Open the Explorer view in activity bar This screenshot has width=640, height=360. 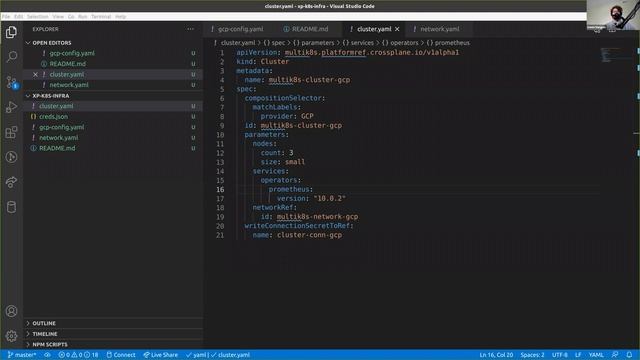pos(11,32)
